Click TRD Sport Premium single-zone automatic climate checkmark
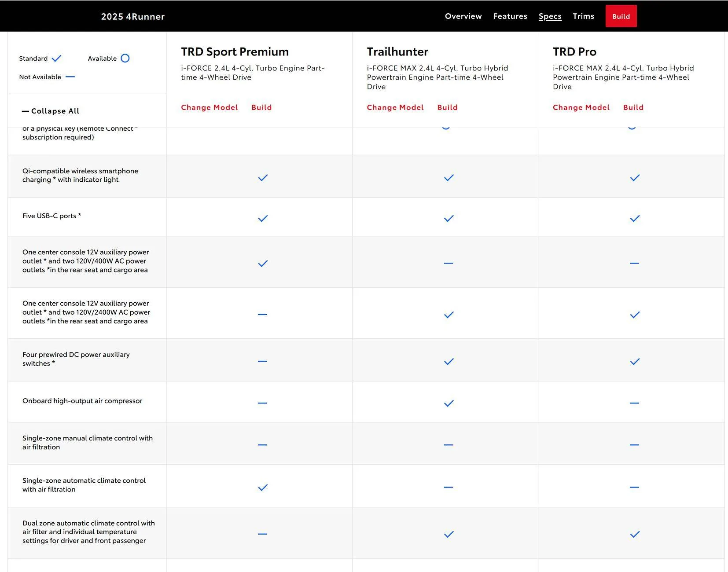 (263, 488)
